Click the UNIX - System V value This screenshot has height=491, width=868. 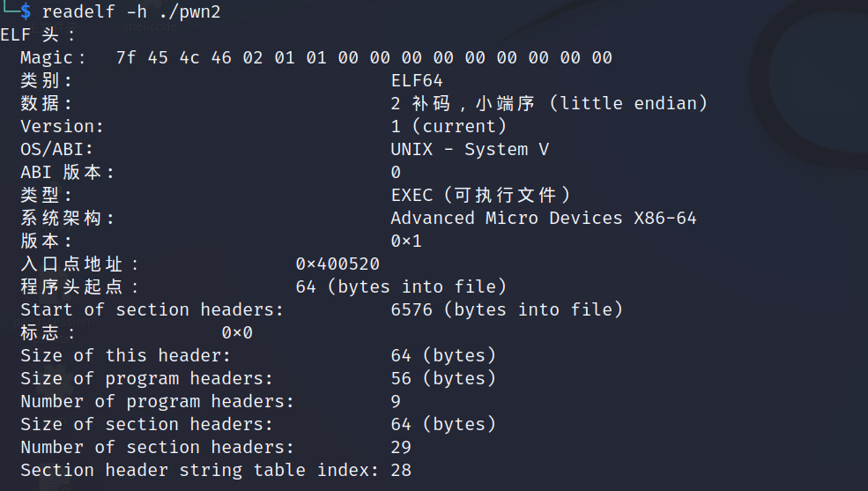tap(470, 149)
